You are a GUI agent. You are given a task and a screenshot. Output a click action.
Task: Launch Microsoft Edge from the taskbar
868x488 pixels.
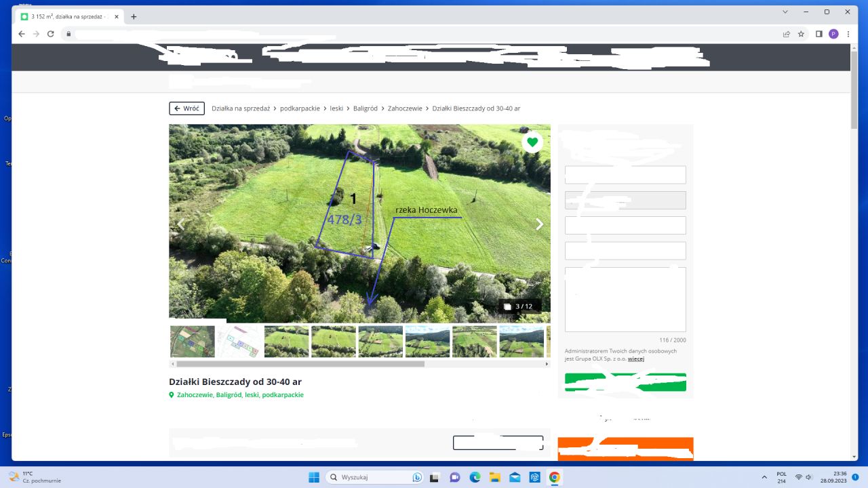475,477
